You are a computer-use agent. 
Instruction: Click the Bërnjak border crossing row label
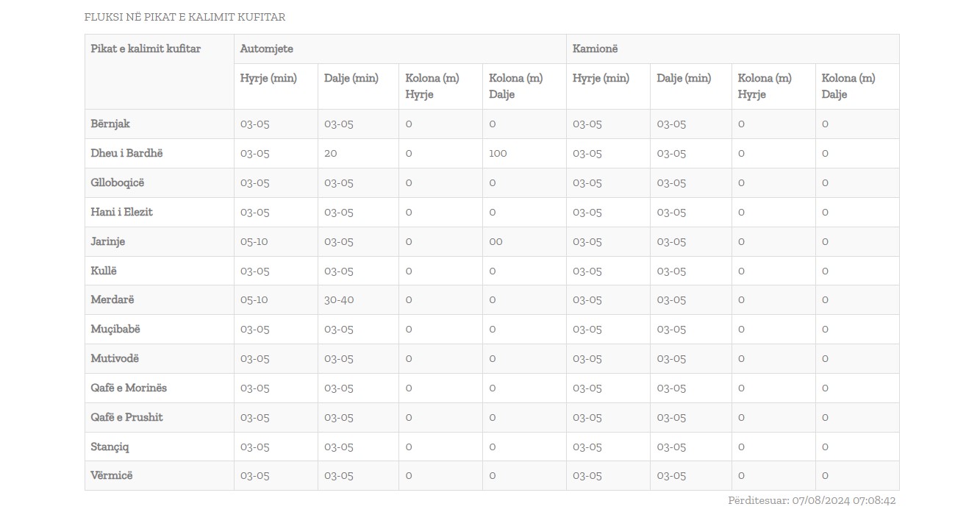(110, 124)
